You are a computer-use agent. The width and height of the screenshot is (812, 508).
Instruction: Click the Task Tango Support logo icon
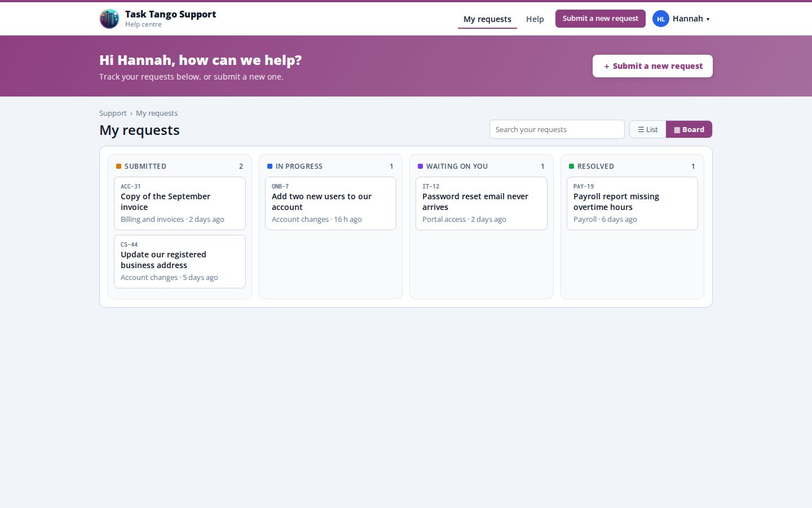tap(109, 19)
